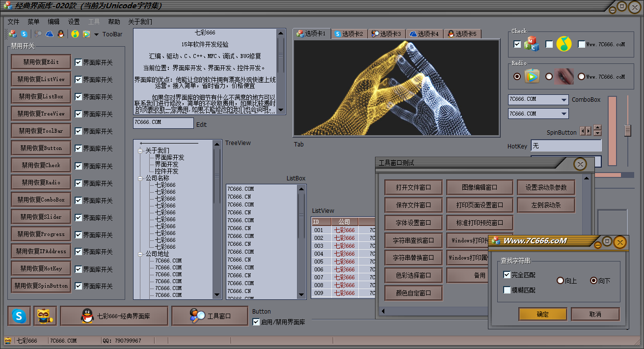Viewport: 644px width, 349px height.
Task: Click into the HotKey input field
Action: point(566,146)
